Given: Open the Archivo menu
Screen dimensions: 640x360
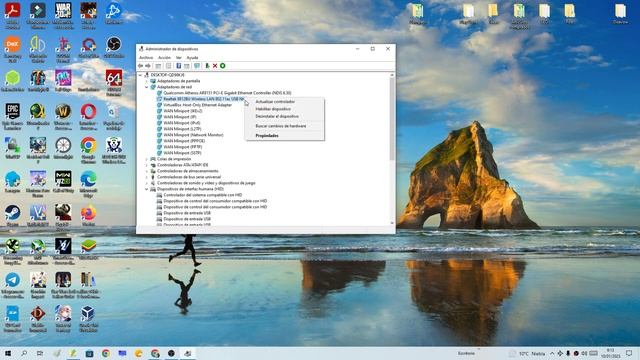Looking at the screenshot, I should [146, 58].
